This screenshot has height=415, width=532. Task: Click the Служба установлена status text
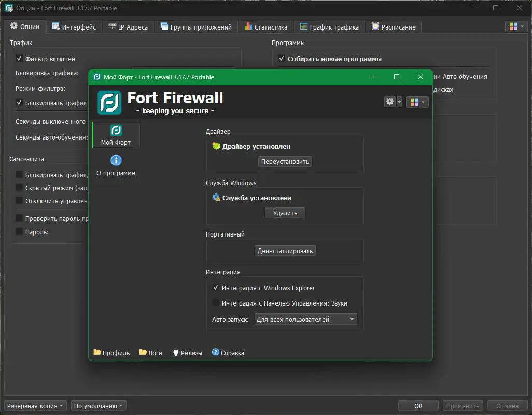pyautogui.click(x=257, y=198)
